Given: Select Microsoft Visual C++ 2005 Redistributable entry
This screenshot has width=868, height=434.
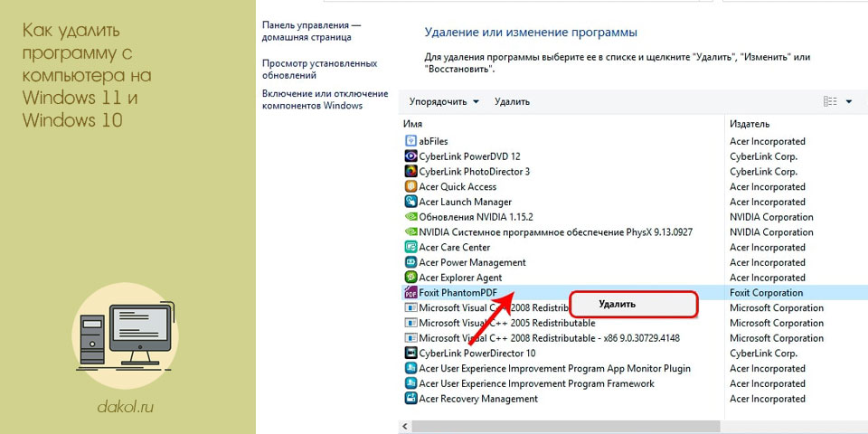Looking at the screenshot, I should click(507, 323).
